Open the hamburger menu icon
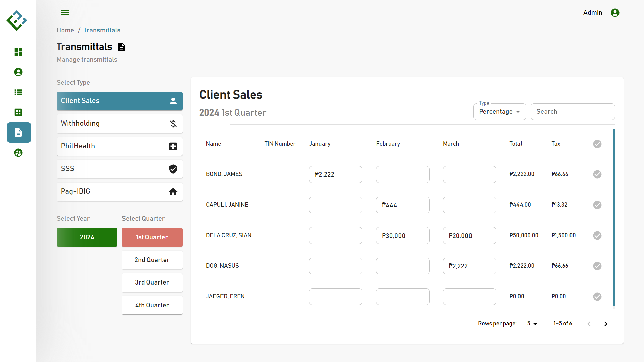The height and width of the screenshot is (362, 644). (65, 13)
